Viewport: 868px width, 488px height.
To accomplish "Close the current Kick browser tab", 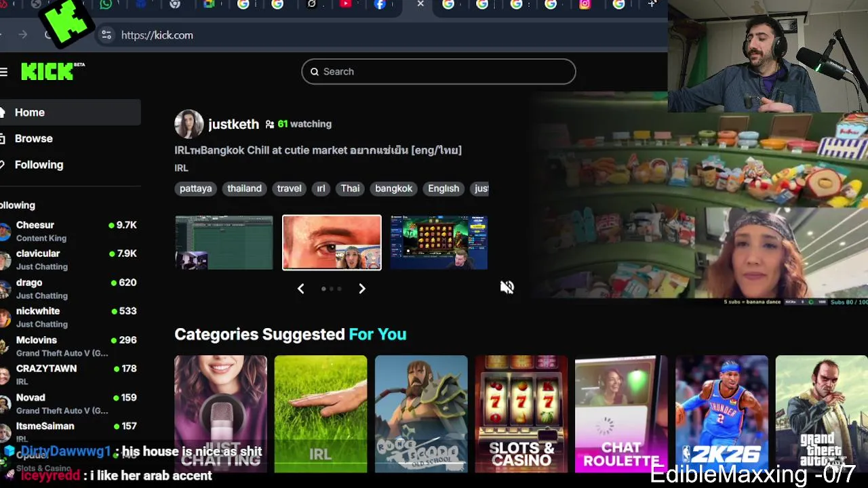I will tap(420, 4).
